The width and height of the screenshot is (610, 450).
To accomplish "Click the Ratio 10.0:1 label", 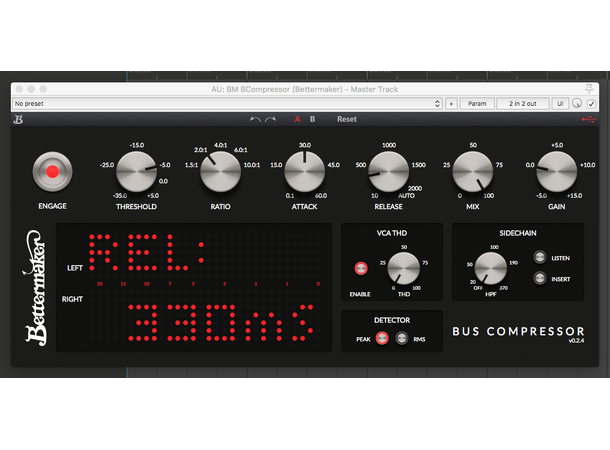I will [x=252, y=165].
